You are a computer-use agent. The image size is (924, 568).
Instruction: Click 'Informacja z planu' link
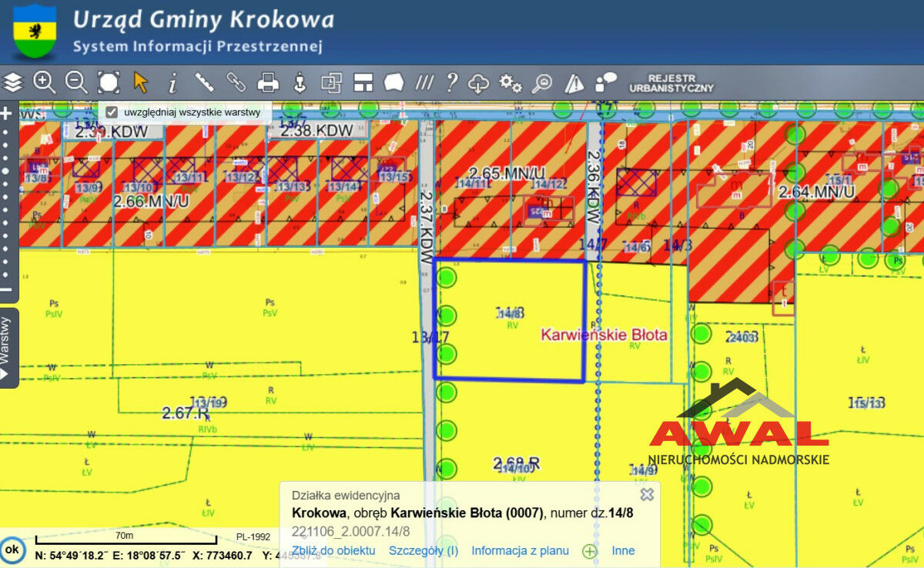point(520,551)
